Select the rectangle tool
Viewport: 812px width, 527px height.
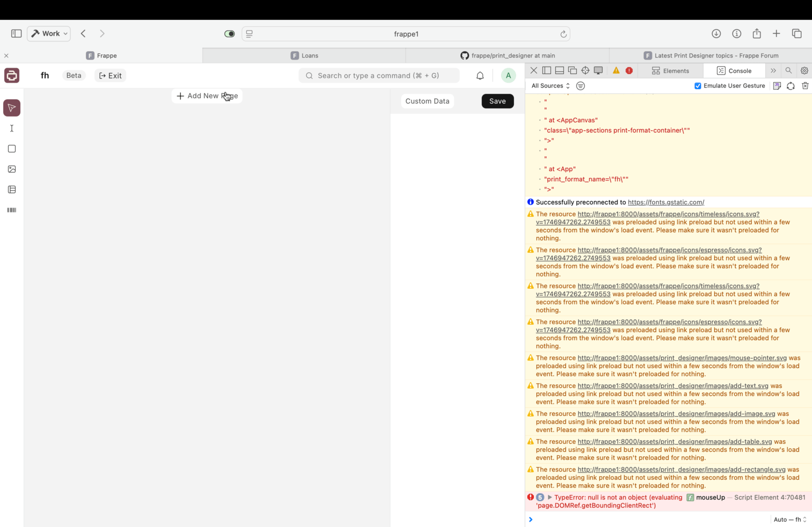pyautogui.click(x=12, y=149)
